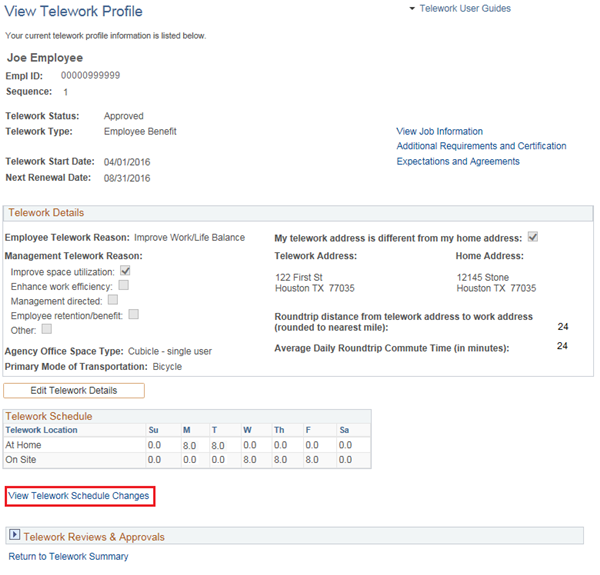Click the Th column header in schedule
The height and width of the screenshot is (575, 600).
(280, 430)
